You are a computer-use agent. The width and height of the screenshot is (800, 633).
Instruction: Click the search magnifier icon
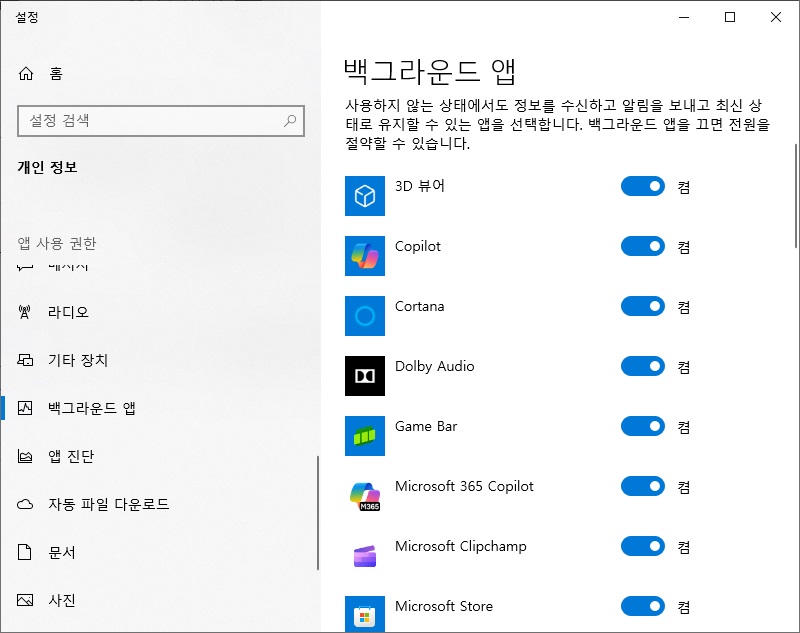(x=290, y=121)
